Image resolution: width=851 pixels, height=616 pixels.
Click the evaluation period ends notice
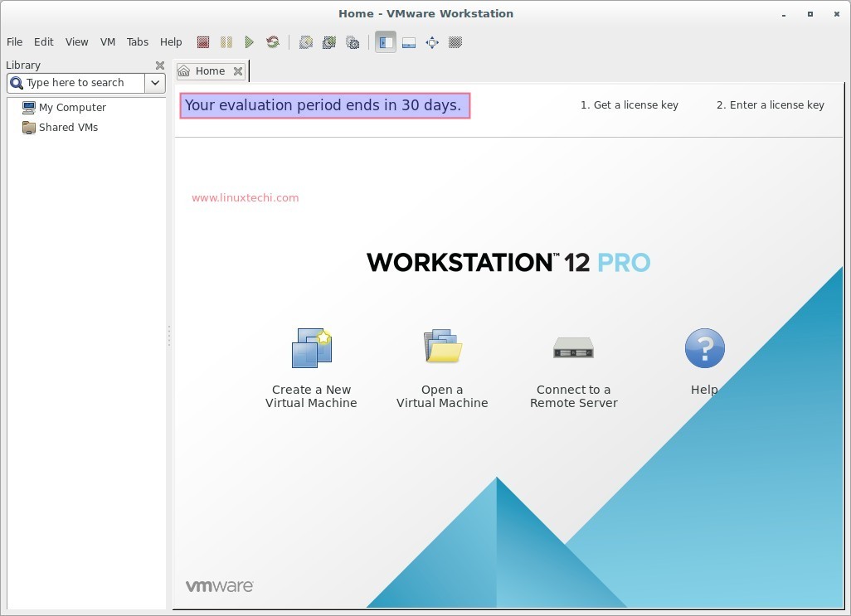[324, 105]
